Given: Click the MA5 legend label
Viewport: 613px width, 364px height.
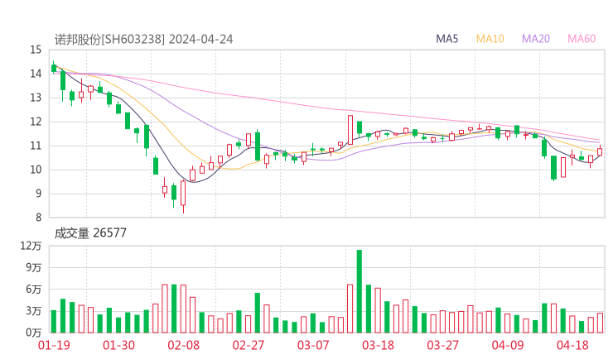Looking at the screenshot, I should 446,39.
